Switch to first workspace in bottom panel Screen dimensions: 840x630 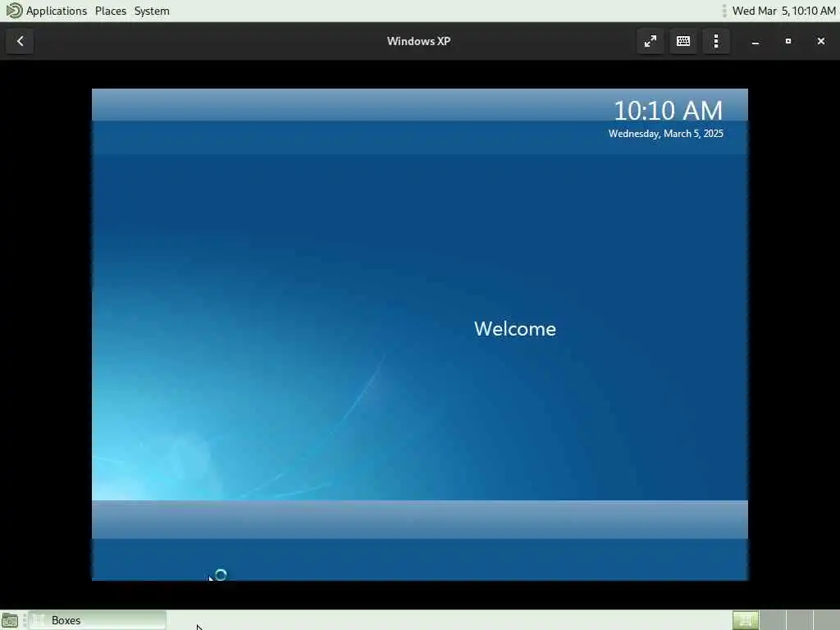coord(745,620)
